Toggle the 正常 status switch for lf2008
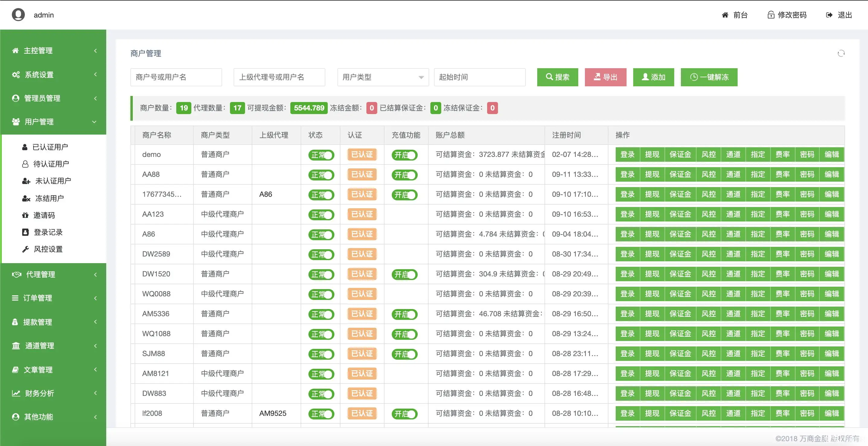The image size is (868, 446). point(321,414)
